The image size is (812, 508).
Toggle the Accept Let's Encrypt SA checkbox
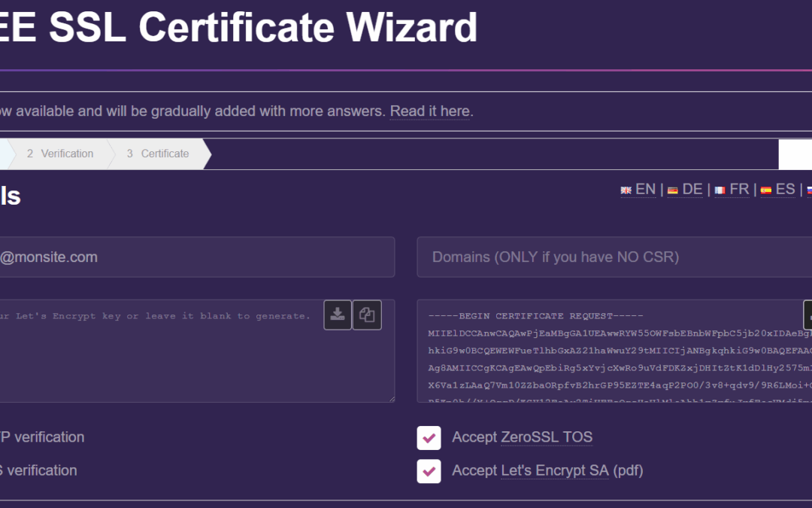click(429, 471)
